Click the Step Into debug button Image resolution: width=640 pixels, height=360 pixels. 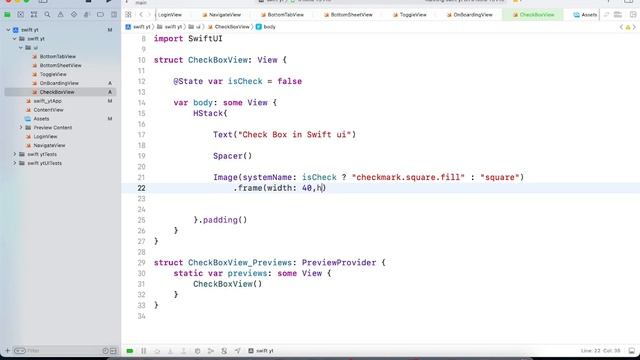(x=171, y=351)
